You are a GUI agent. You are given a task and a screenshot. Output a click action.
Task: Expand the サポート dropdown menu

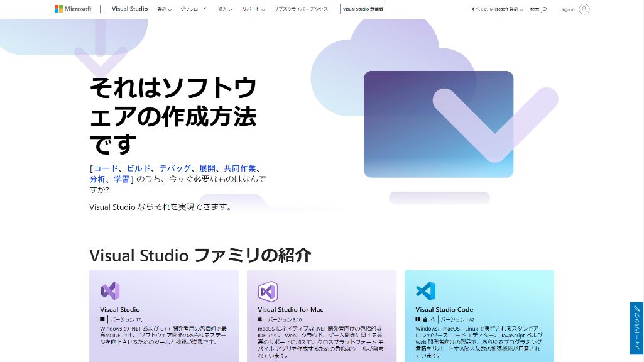[x=253, y=9]
